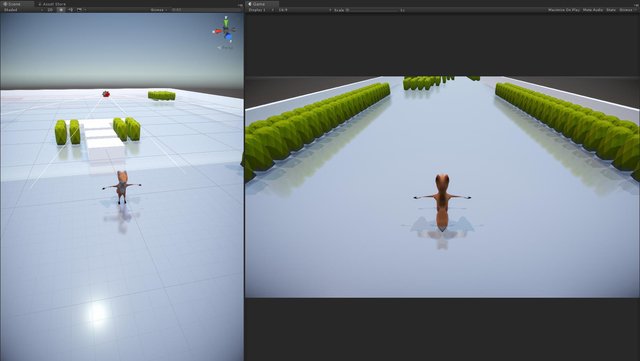Open the scene effects image icon
This screenshot has height=361, width=640.
coord(80,9)
